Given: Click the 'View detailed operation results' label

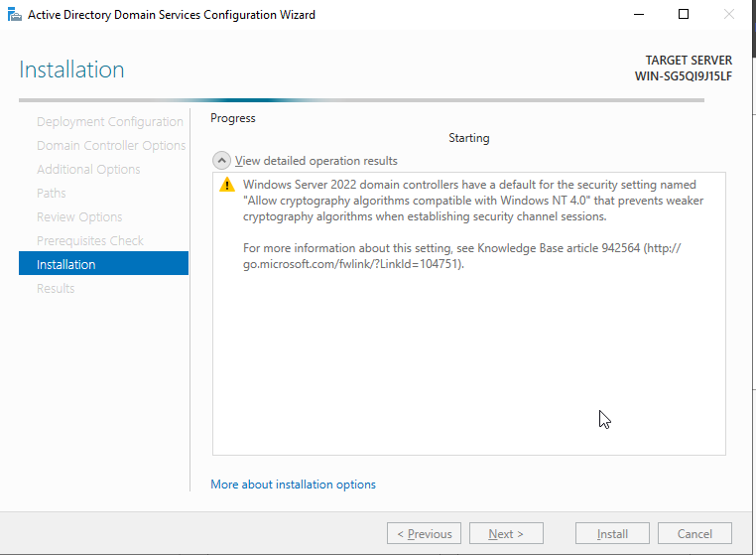Looking at the screenshot, I should pyautogui.click(x=316, y=161).
